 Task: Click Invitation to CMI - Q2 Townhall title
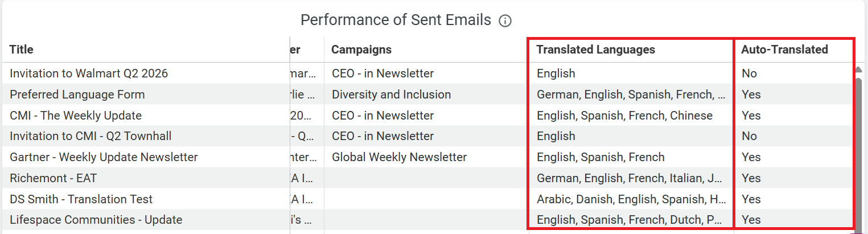90,136
